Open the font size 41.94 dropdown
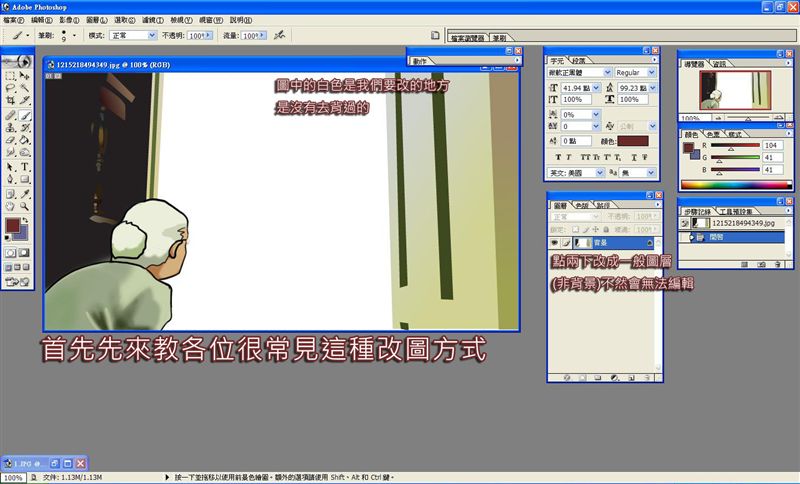This screenshot has height=484, width=800. [596, 88]
